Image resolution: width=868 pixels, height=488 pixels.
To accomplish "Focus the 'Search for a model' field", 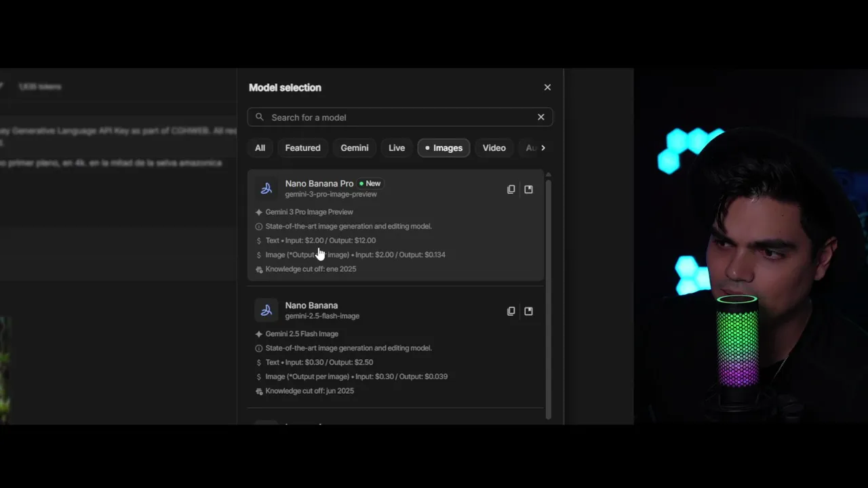I will coord(400,117).
